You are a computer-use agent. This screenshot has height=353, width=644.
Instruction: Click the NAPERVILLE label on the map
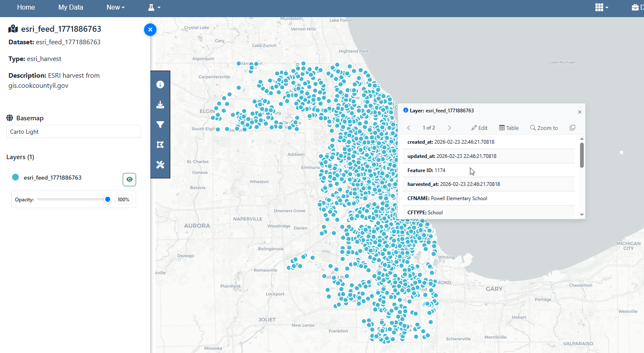pyautogui.click(x=248, y=219)
